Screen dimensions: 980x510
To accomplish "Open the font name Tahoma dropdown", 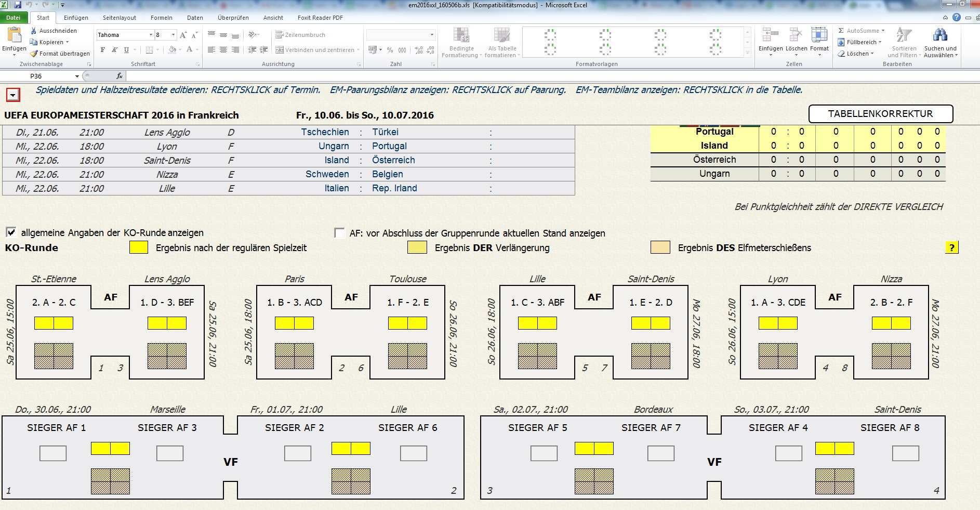I will 151,35.
